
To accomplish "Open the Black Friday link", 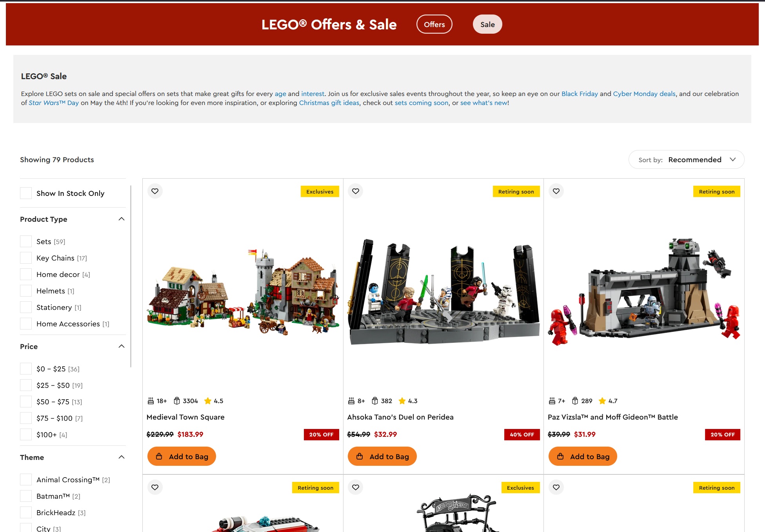I will (580, 94).
